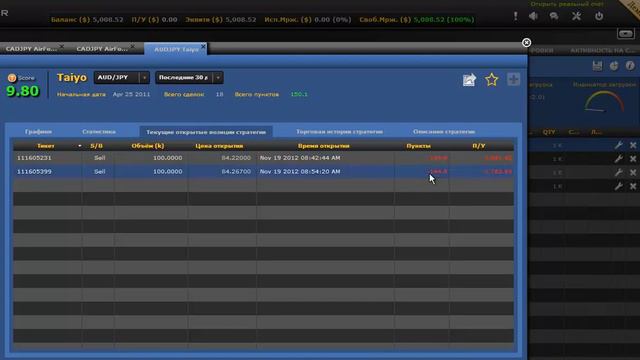The height and width of the screenshot is (360, 640).
Task: Close the strategy overlay with the round X
Action: pyautogui.click(x=527, y=42)
